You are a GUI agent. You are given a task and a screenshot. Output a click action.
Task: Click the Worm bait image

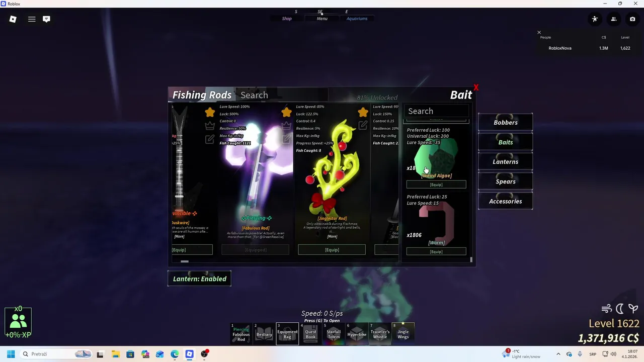[x=437, y=223]
